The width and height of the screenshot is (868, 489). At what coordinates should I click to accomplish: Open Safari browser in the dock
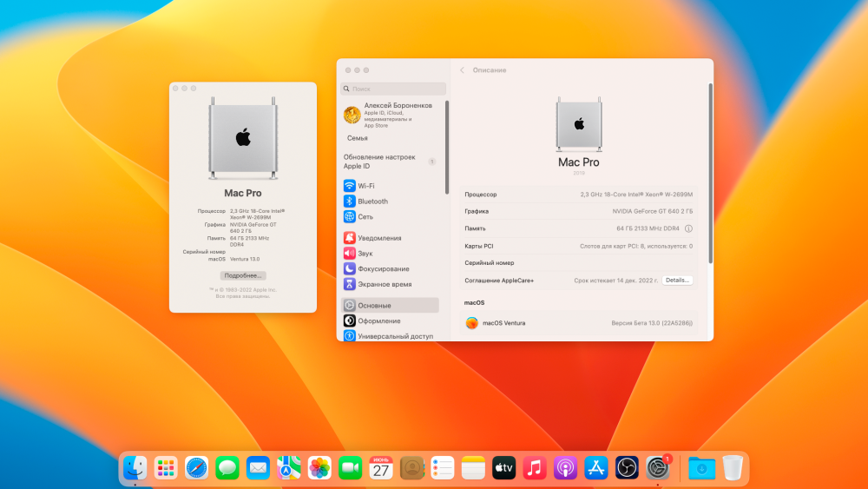[x=196, y=468]
